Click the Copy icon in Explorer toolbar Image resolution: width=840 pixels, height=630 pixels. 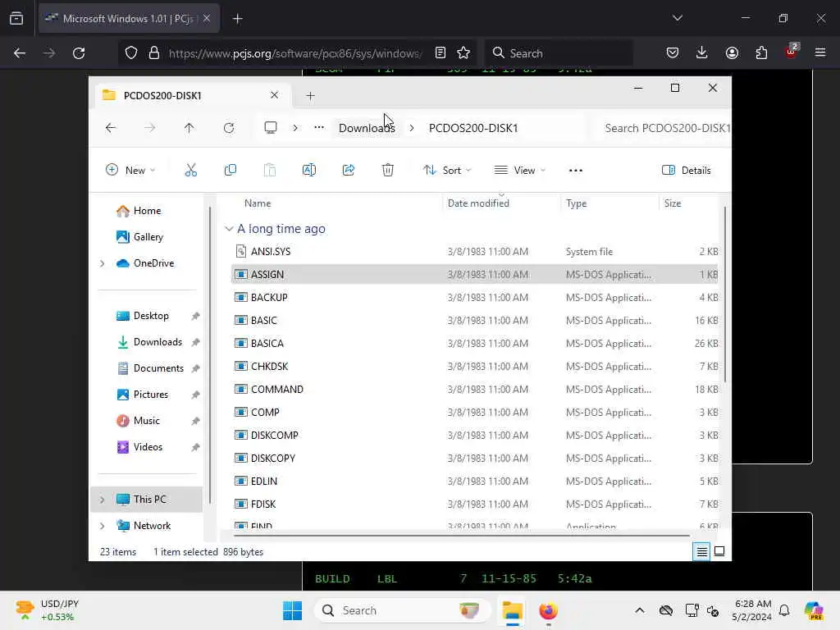pos(231,171)
